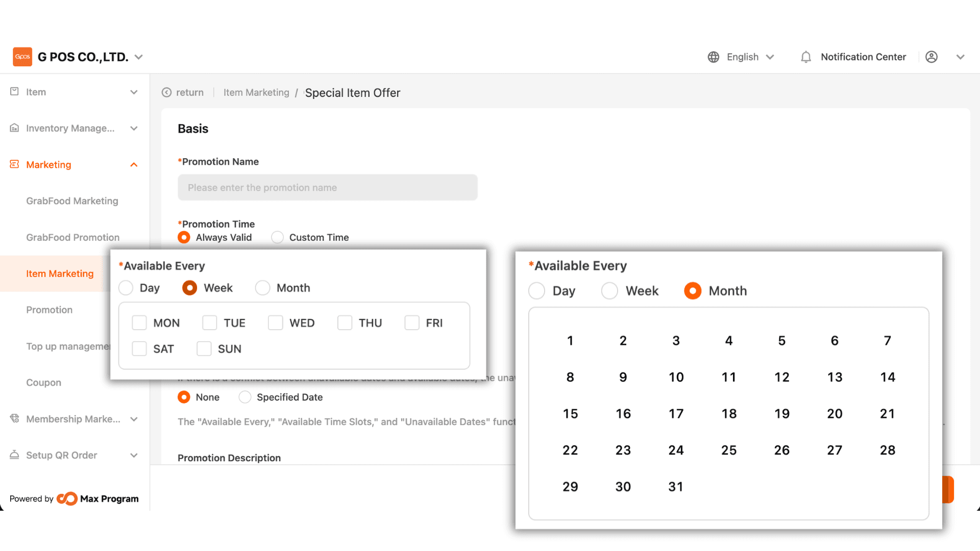
Task: Click the Membership Marketing sidebar icon
Action: (14, 418)
